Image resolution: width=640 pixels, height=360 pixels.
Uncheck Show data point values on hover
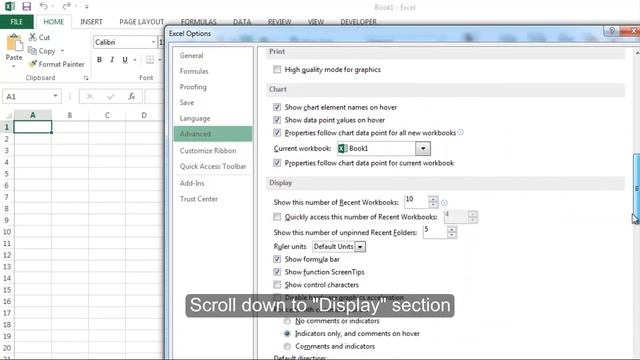click(x=277, y=120)
